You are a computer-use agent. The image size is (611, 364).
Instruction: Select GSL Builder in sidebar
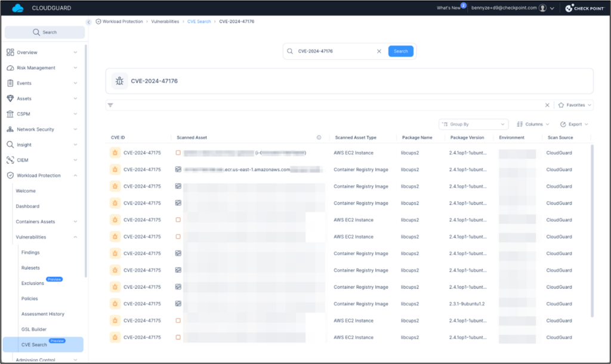34,329
